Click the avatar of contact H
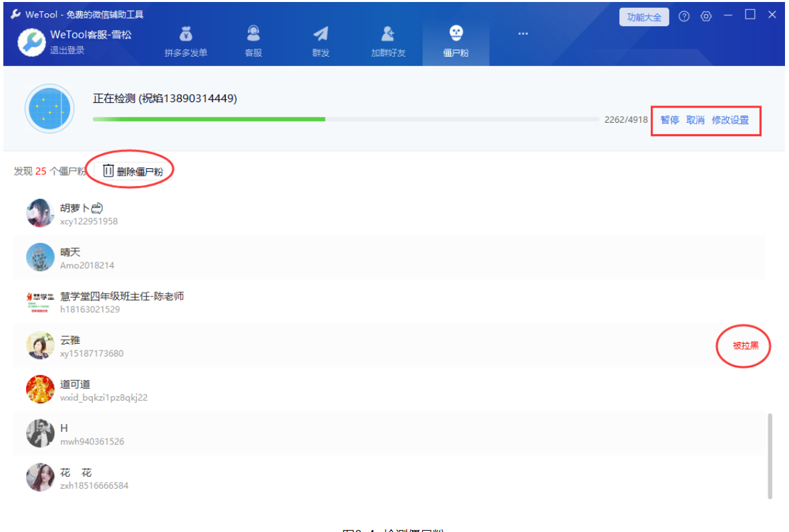Viewport: 789px width, 532px height. tap(40, 433)
